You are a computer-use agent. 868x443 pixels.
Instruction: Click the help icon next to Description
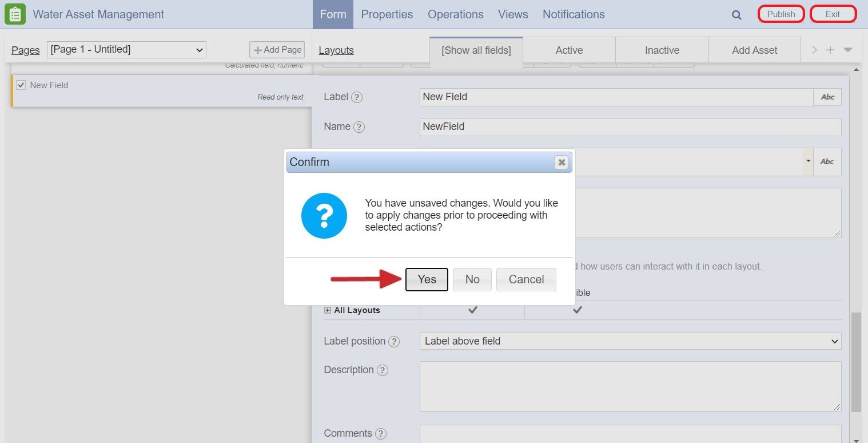click(x=383, y=370)
